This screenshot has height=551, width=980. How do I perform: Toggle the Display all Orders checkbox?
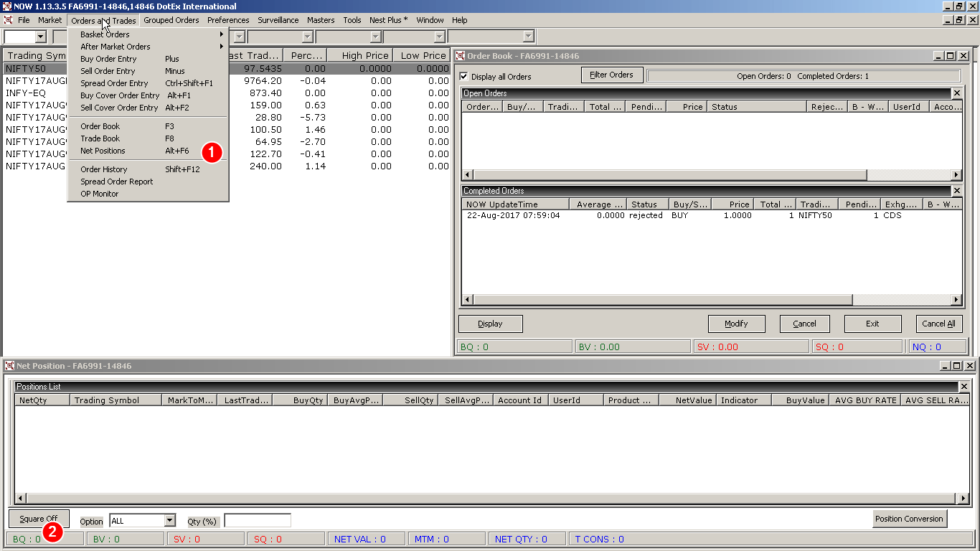(463, 76)
